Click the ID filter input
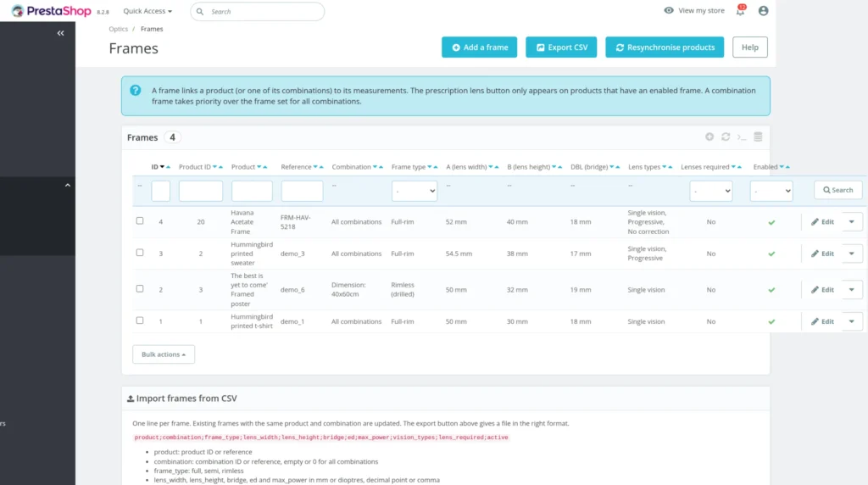Screen dimensions: 868x485 click(x=160, y=191)
